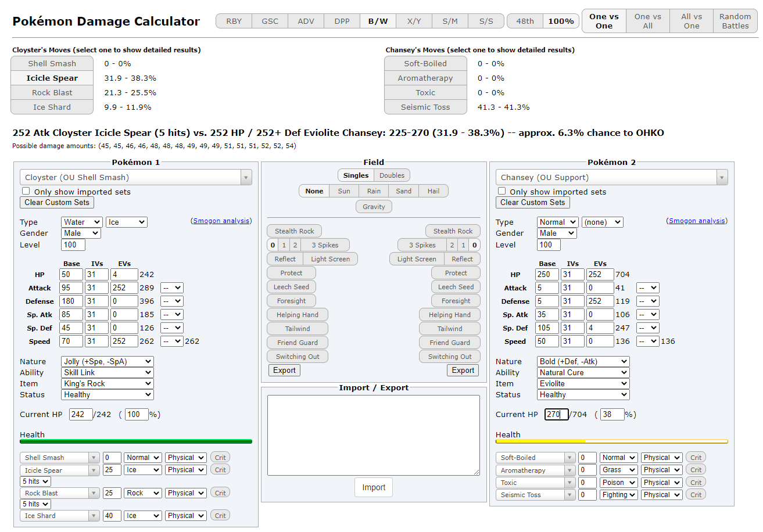Open the Rock Blast move type dropdown
The image size is (763, 532).
(x=142, y=493)
